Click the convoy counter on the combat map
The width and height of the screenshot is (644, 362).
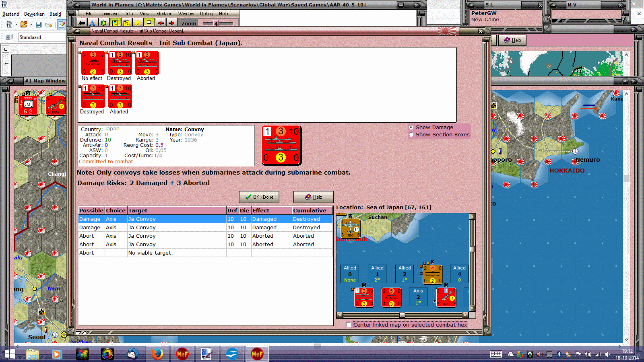click(364, 297)
